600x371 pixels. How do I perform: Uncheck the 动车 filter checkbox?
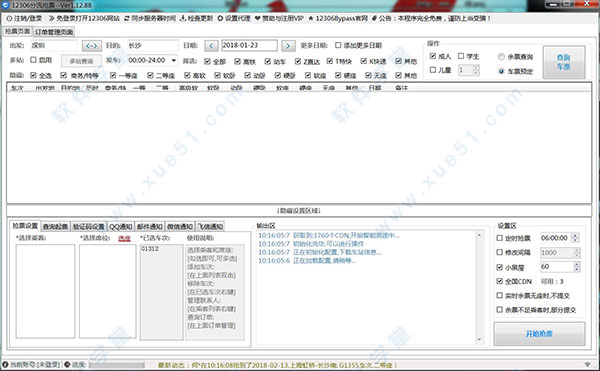click(x=267, y=61)
